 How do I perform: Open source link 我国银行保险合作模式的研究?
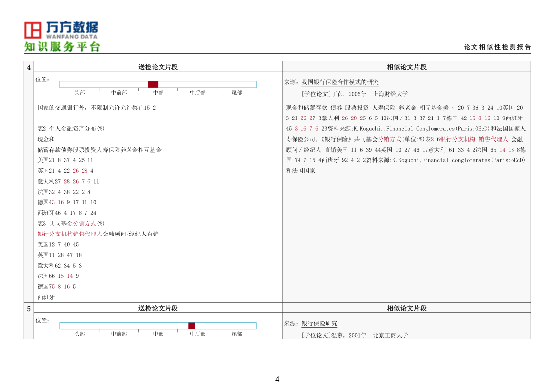pyautogui.click(x=340, y=82)
